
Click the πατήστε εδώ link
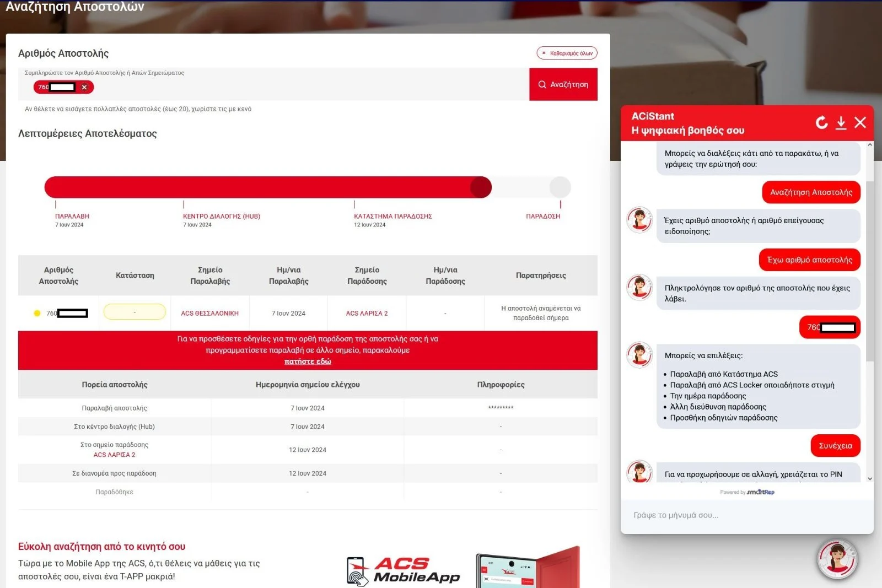point(308,362)
